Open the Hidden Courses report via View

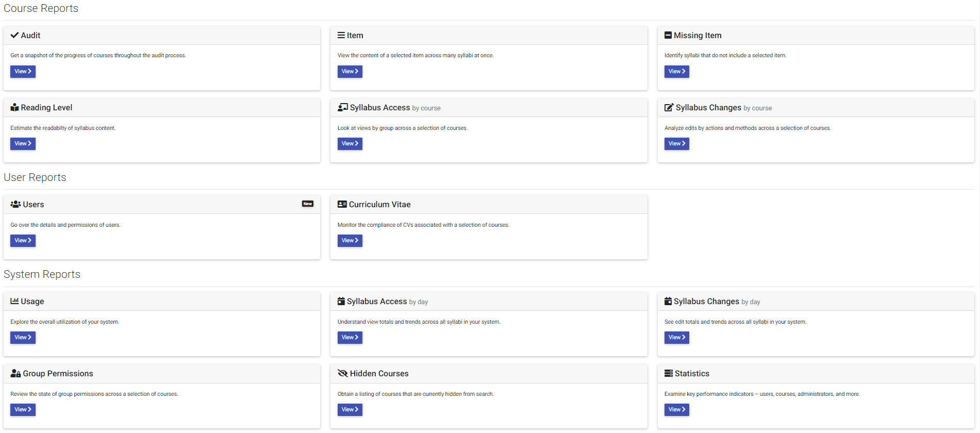coord(350,410)
